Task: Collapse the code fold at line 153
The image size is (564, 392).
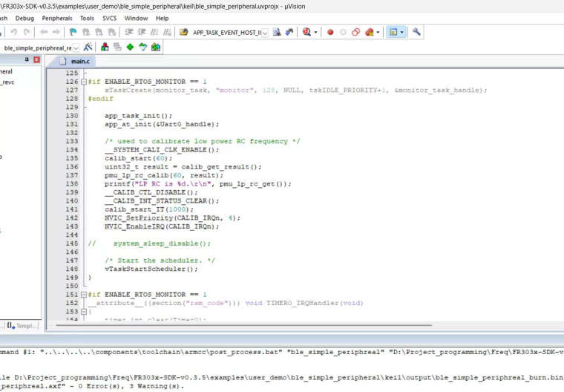Action: tap(83, 311)
